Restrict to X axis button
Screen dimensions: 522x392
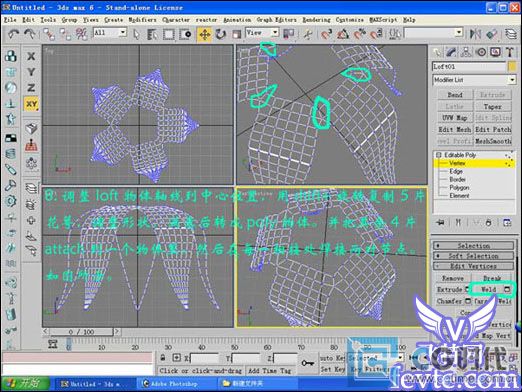pos(31,56)
